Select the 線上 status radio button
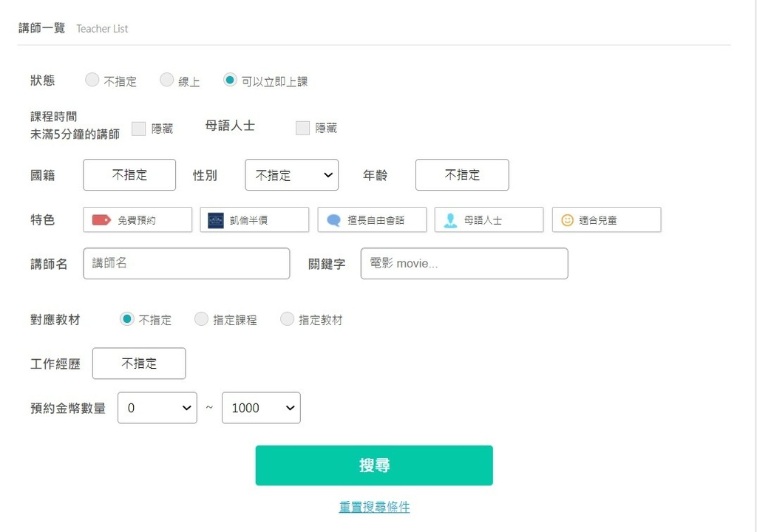 coord(167,80)
